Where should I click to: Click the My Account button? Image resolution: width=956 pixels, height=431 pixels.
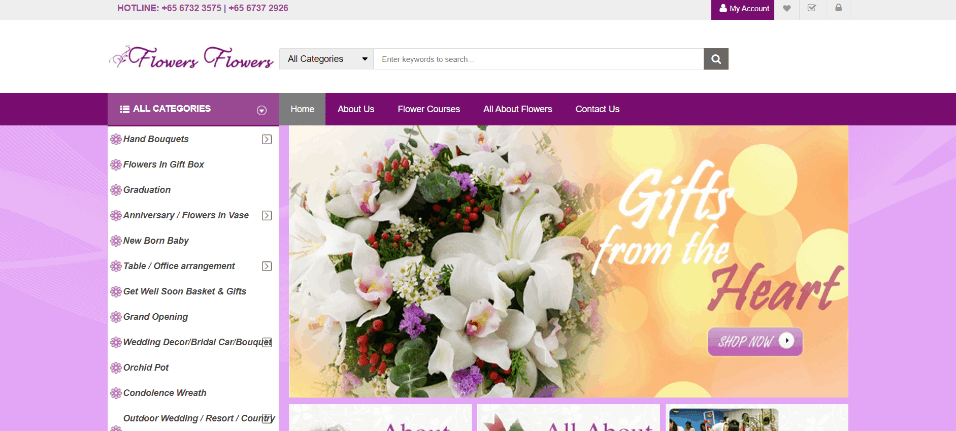tap(742, 9)
